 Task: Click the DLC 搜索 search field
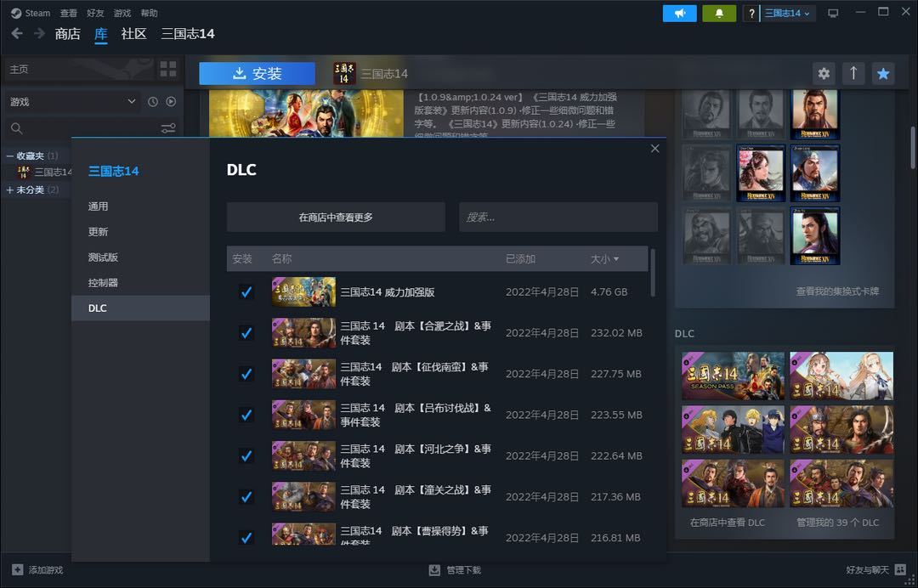[558, 218]
